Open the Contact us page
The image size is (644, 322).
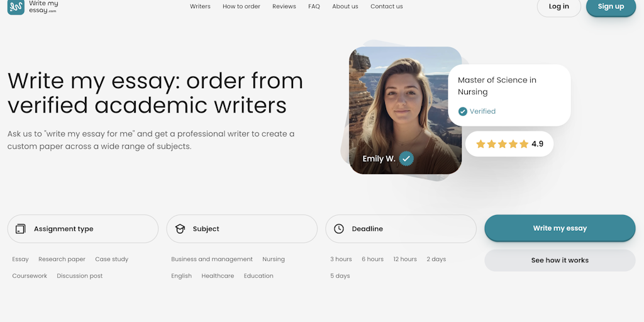(x=387, y=6)
